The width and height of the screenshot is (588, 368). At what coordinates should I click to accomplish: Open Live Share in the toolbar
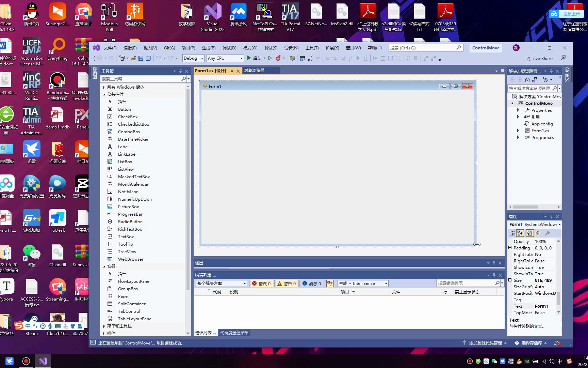point(539,58)
